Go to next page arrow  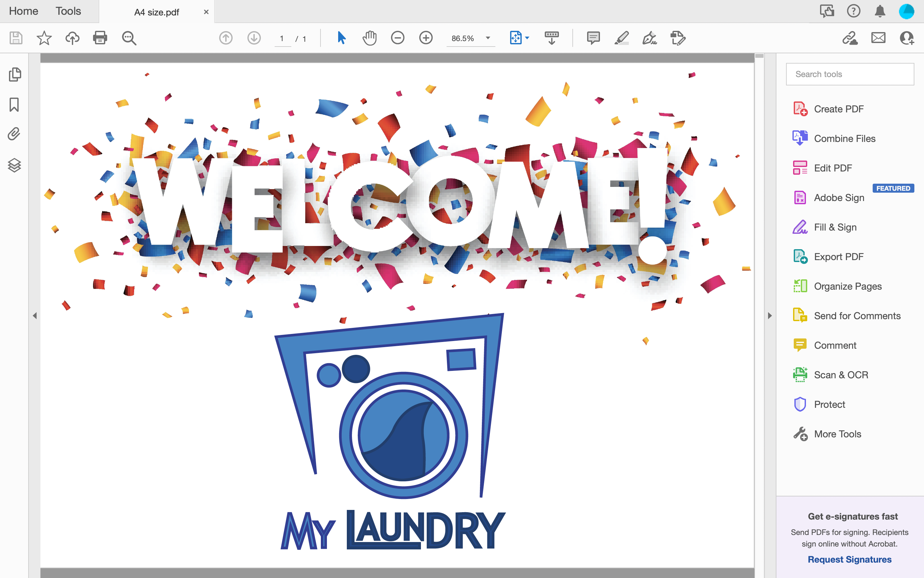coord(254,38)
